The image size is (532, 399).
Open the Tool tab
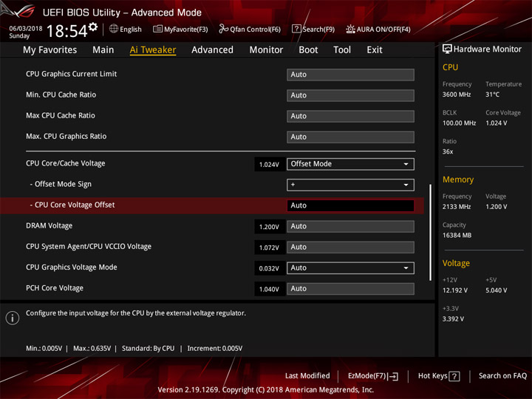342,50
